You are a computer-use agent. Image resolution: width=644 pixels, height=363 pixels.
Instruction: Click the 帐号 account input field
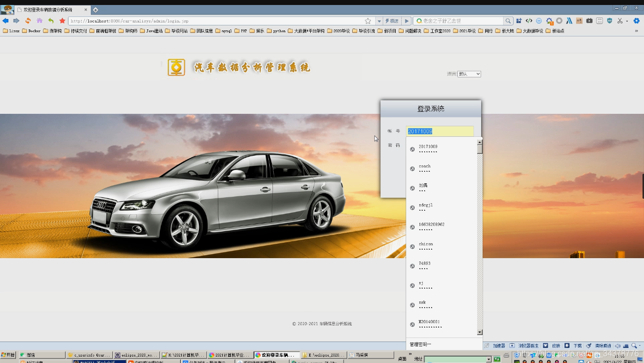[x=440, y=131]
